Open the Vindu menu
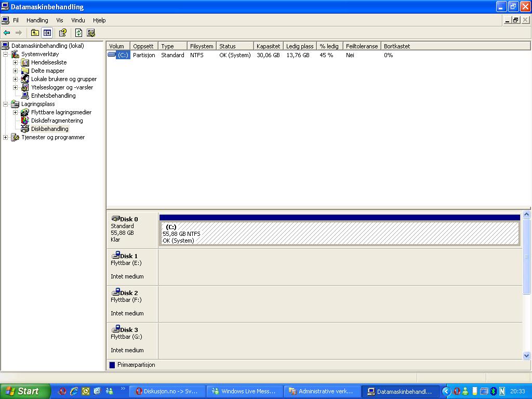This screenshot has width=532, height=399. pyautogui.click(x=78, y=20)
